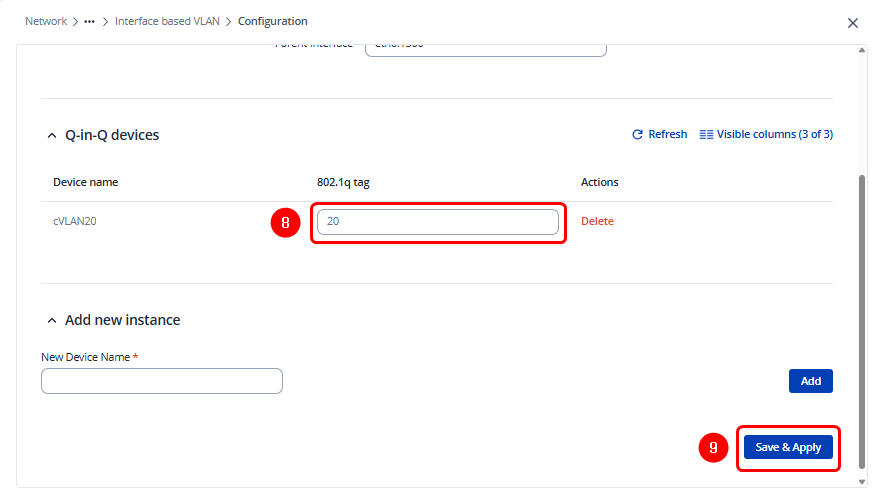This screenshot has width=883, height=502.
Task: Focus the 802.1q tag field containing 20
Action: tap(437, 222)
